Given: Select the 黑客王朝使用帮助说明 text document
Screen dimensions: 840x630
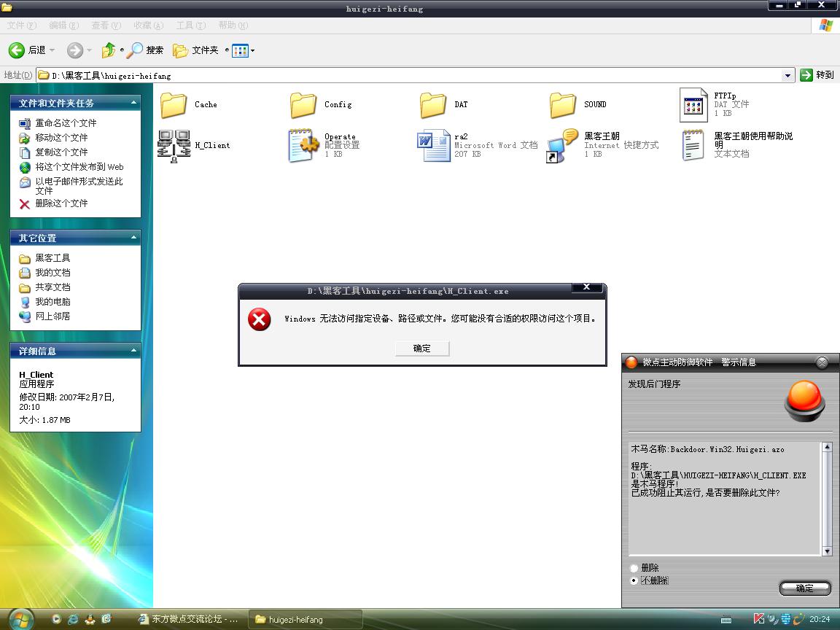Looking at the screenshot, I should coord(737,145).
